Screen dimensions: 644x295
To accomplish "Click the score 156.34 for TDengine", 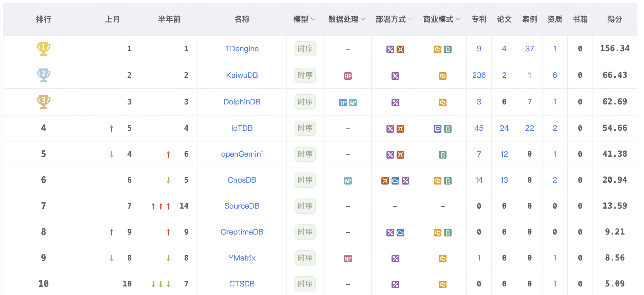I will click(615, 49).
